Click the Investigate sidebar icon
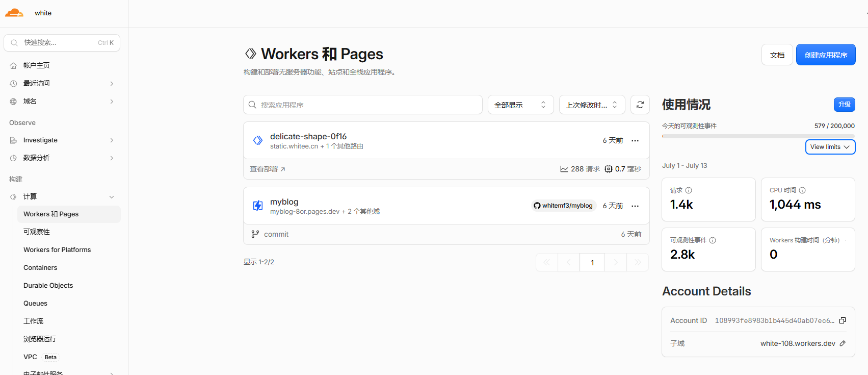The width and height of the screenshot is (868, 375). click(13, 140)
